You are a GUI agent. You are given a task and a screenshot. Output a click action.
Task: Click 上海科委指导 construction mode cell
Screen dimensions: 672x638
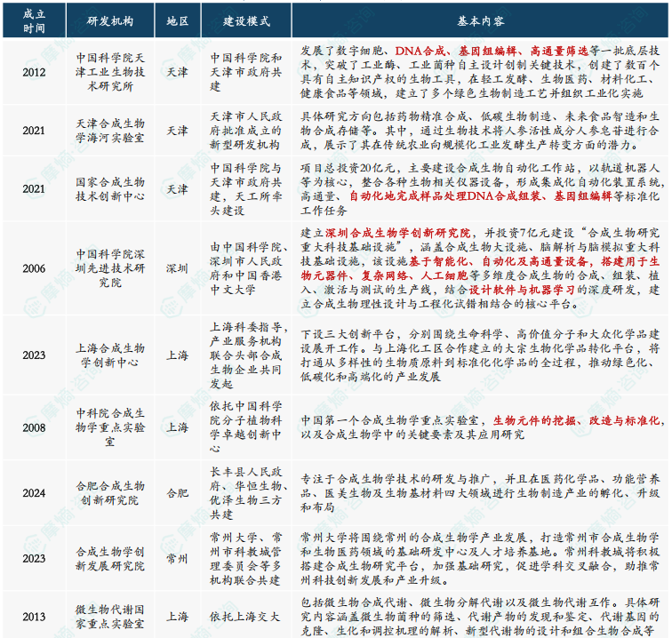(x=246, y=355)
